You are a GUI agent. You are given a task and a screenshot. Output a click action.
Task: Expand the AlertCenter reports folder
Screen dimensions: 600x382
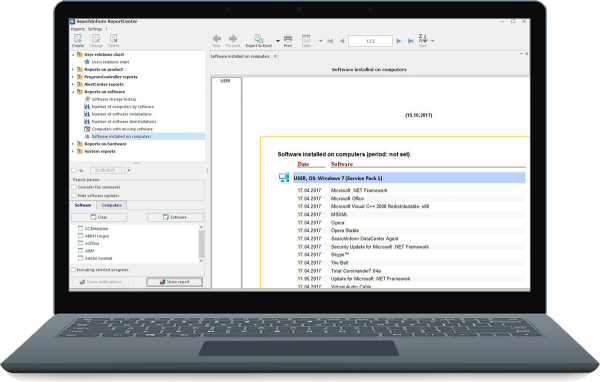pyautogui.click(x=73, y=84)
